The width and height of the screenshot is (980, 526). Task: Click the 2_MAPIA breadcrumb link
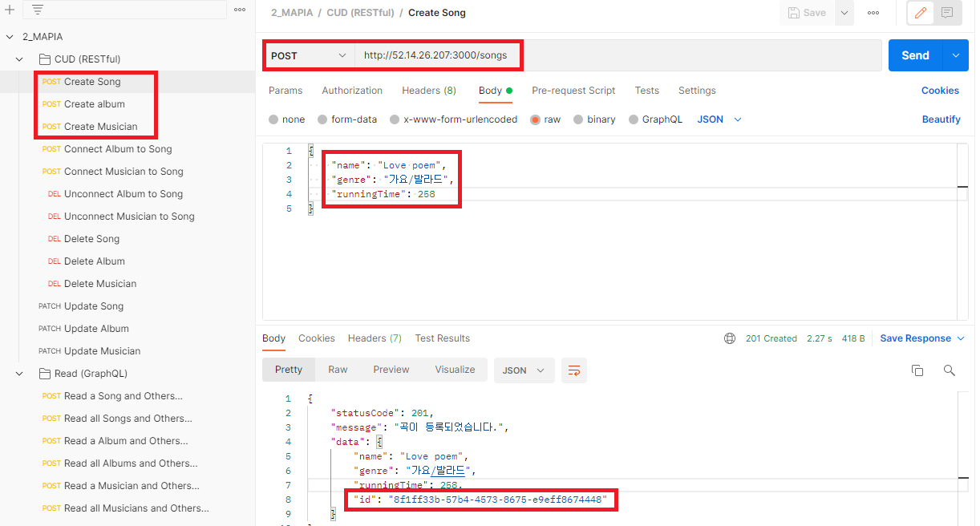click(x=292, y=13)
